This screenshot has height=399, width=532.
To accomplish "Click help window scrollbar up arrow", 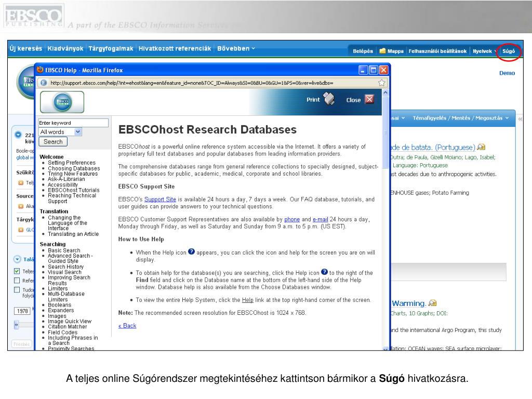I will pyautogui.click(x=385, y=92).
